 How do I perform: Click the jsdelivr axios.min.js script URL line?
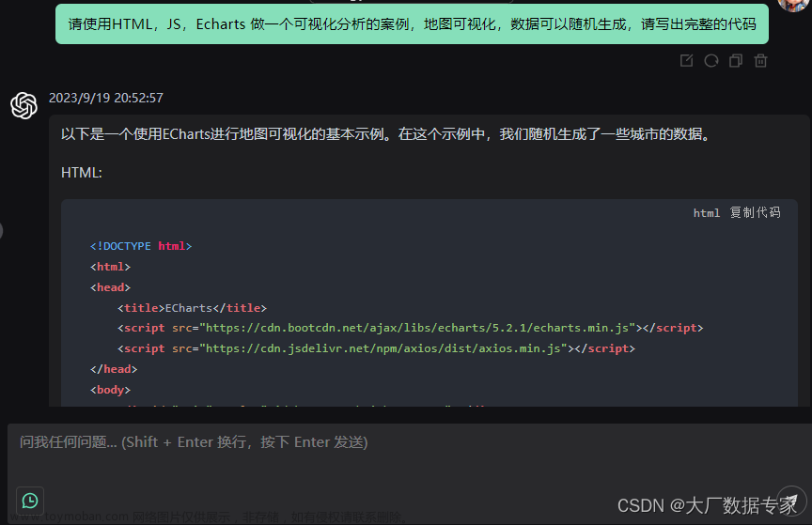point(376,348)
